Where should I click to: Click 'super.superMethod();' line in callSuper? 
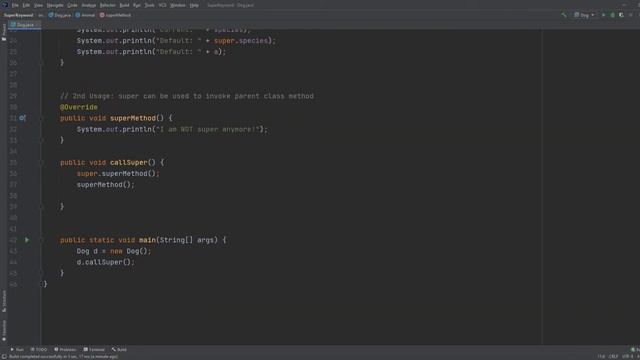[118, 173]
